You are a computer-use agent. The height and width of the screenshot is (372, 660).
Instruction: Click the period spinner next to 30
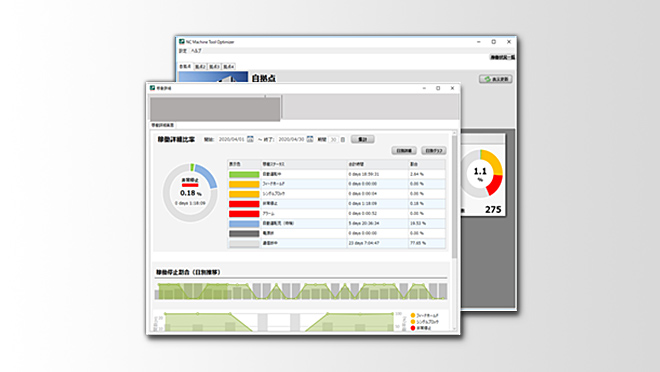pos(343,139)
